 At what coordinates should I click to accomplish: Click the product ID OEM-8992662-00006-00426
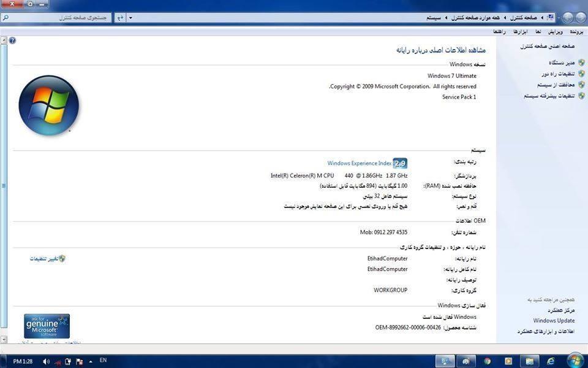click(x=408, y=328)
